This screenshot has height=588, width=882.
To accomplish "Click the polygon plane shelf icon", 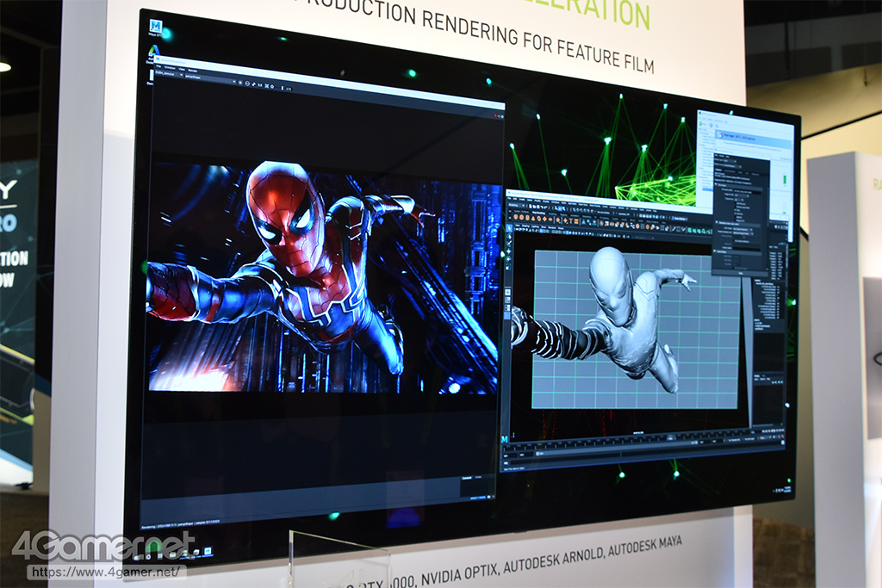I will 544,219.
